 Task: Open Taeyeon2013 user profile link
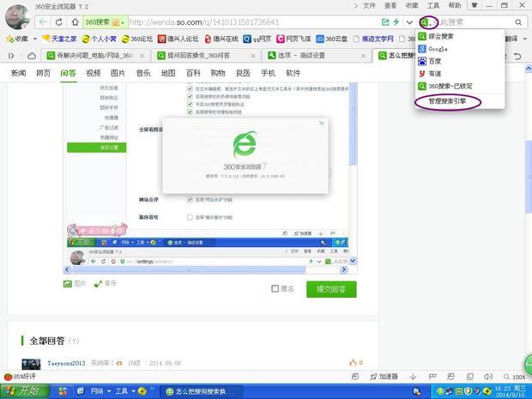coord(66,363)
